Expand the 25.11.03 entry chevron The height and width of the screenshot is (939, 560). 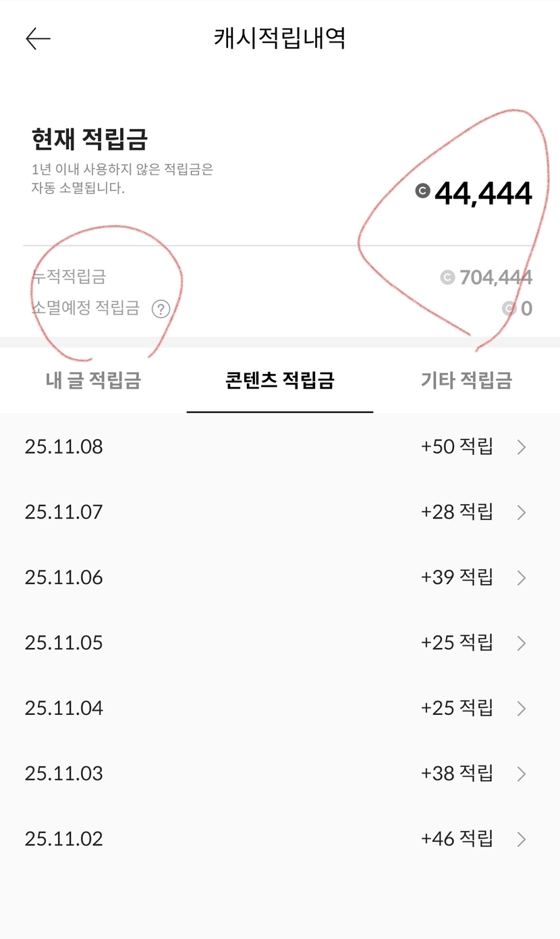pos(521,774)
